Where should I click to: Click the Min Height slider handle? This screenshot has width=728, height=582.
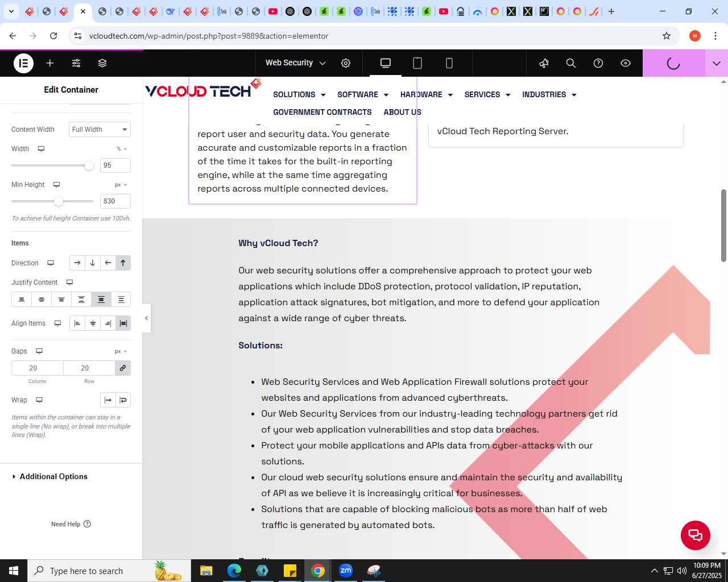(x=58, y=201)
